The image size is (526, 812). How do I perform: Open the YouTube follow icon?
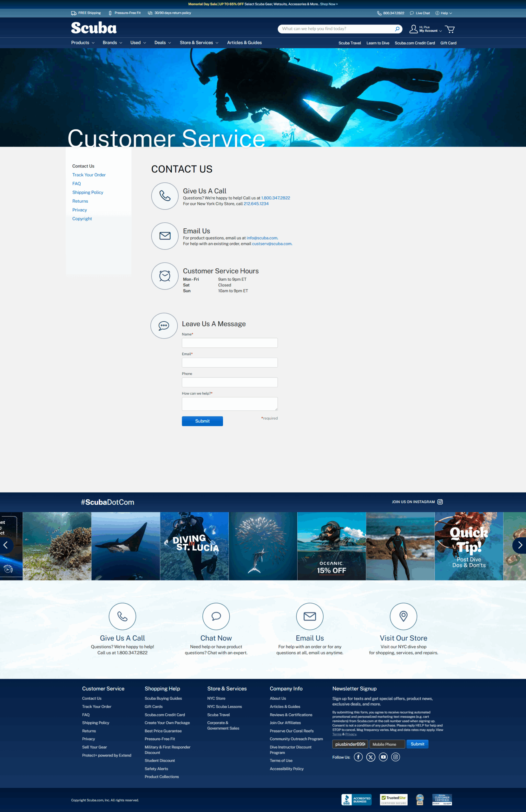click(x=383, y=757)
